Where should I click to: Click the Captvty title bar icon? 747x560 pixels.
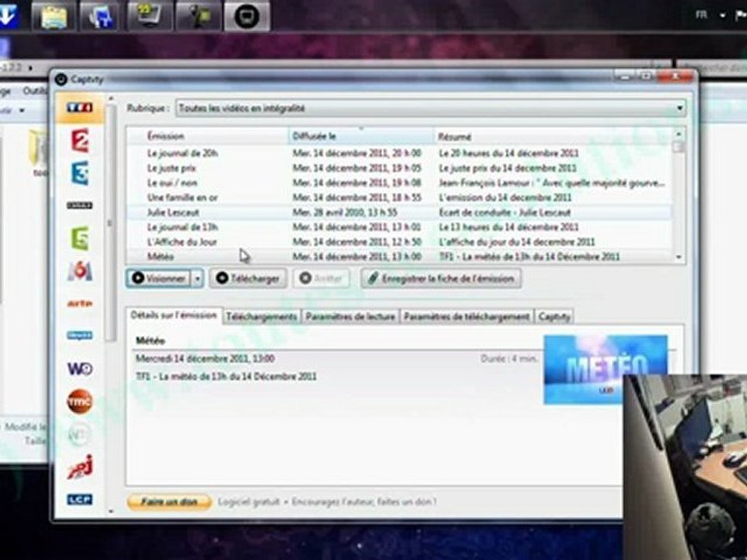61,79
